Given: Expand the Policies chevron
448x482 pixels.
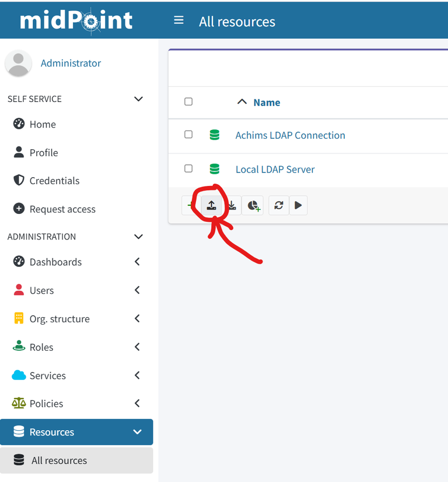Looking at the screenshot, I should click(137, 403).
